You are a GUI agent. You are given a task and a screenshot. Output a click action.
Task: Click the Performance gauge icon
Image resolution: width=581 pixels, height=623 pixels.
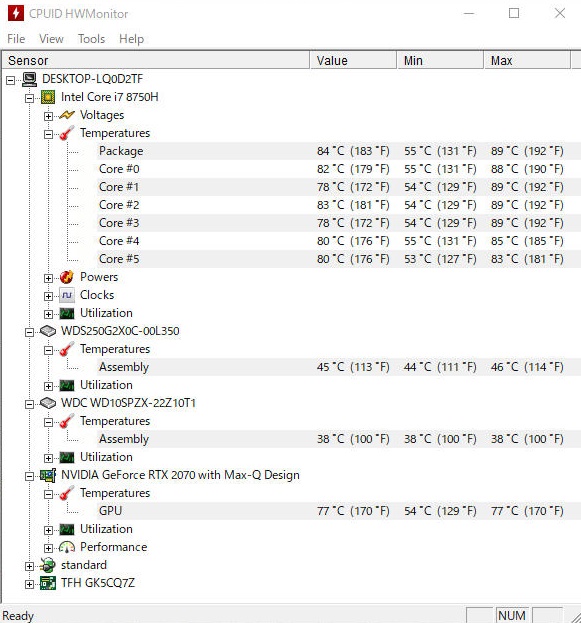[67, 548]
